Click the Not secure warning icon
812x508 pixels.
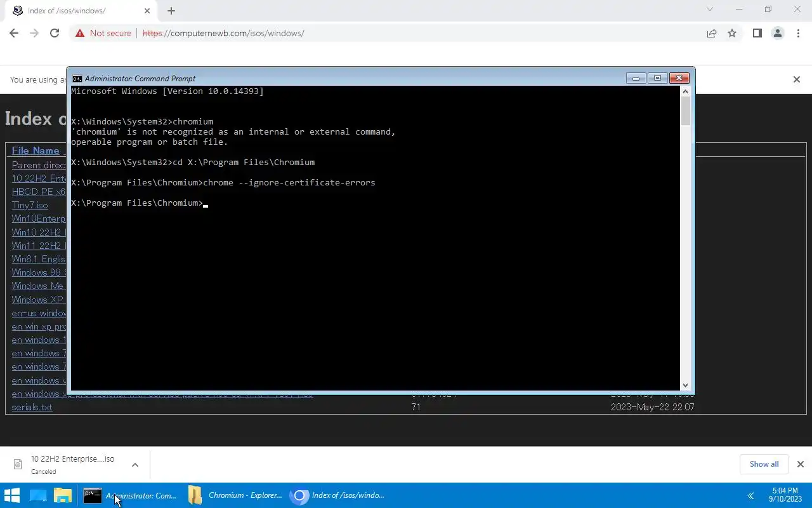click(80, 33)
